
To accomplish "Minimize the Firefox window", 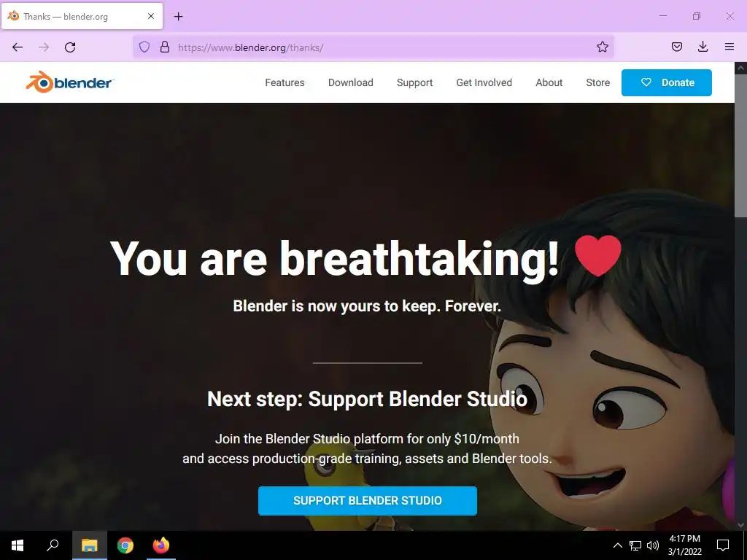I will [662, 16].
